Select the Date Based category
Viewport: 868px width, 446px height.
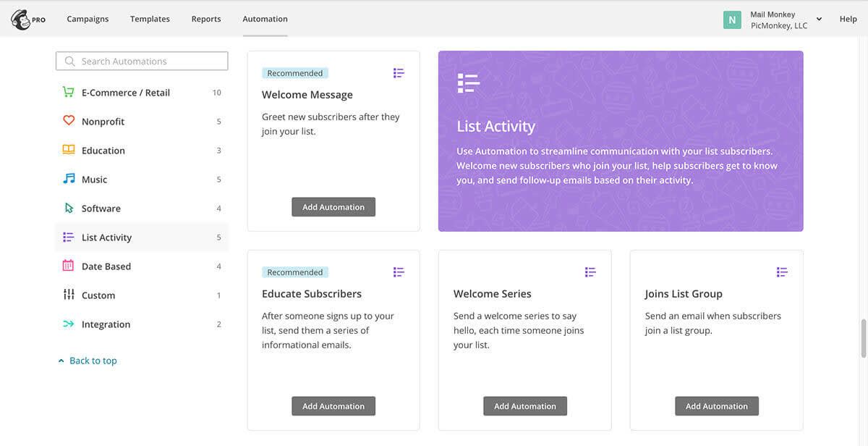coord(142,266)
